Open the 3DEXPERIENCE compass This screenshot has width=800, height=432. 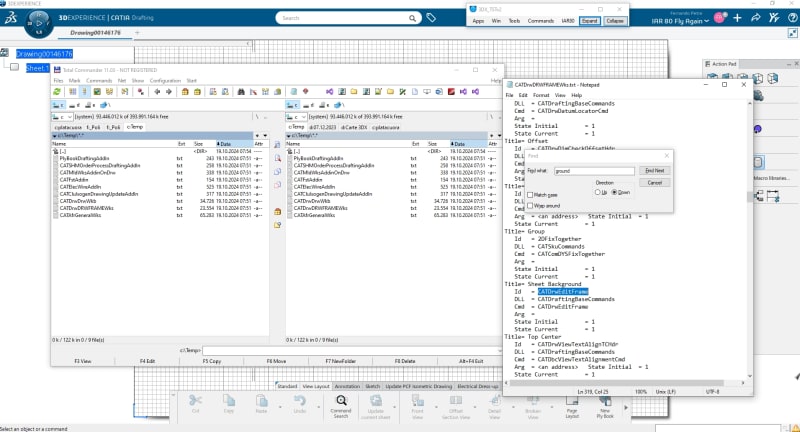click(39, 23)
